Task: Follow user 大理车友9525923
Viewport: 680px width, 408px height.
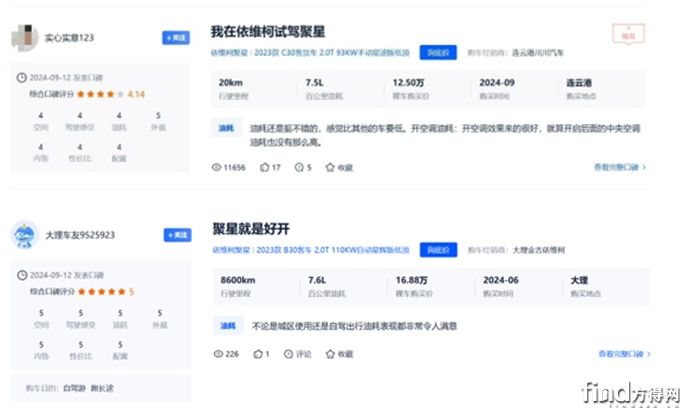Action: click(177, 235)
